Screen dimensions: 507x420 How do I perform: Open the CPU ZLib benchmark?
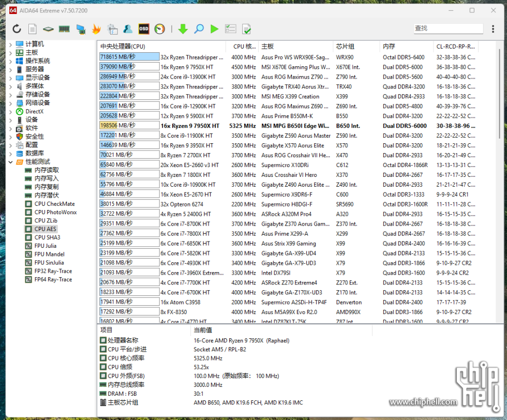coord(46,221)
